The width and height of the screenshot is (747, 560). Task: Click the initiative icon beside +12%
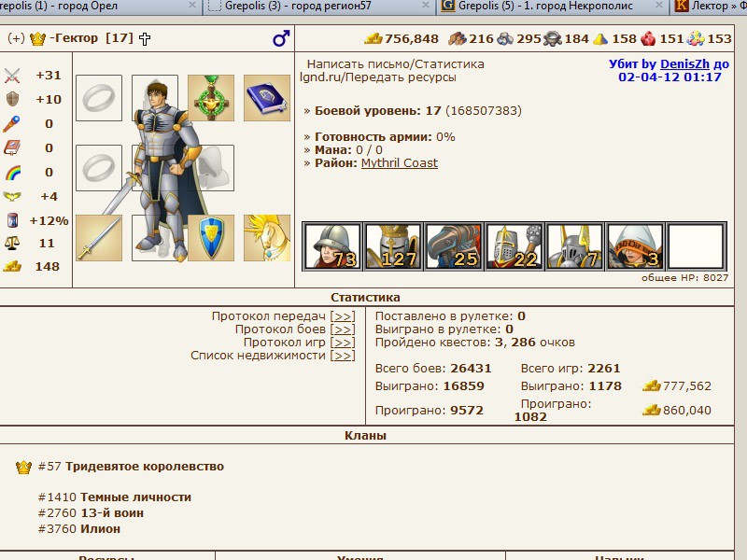(12, 220)
